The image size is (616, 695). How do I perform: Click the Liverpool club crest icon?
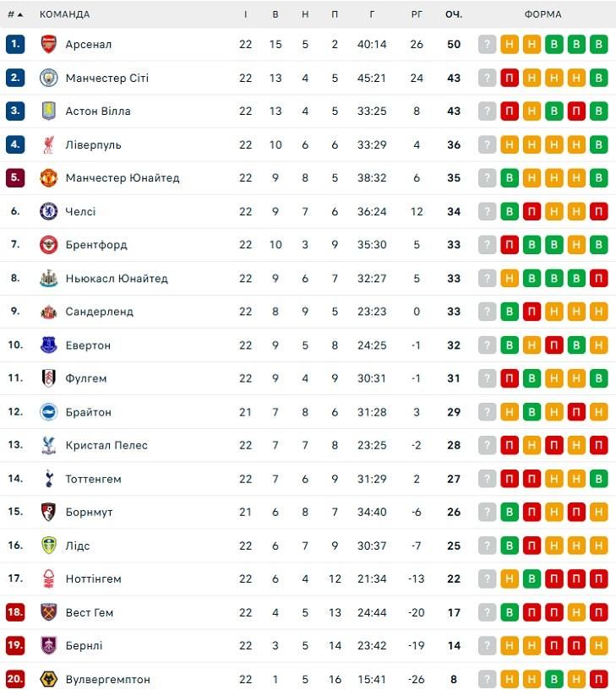[48, 144]
